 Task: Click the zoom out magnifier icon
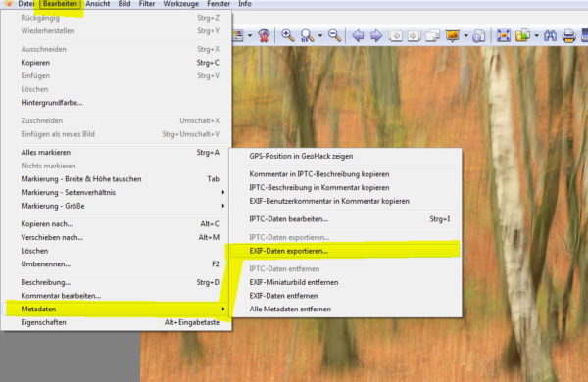(334, 35)
